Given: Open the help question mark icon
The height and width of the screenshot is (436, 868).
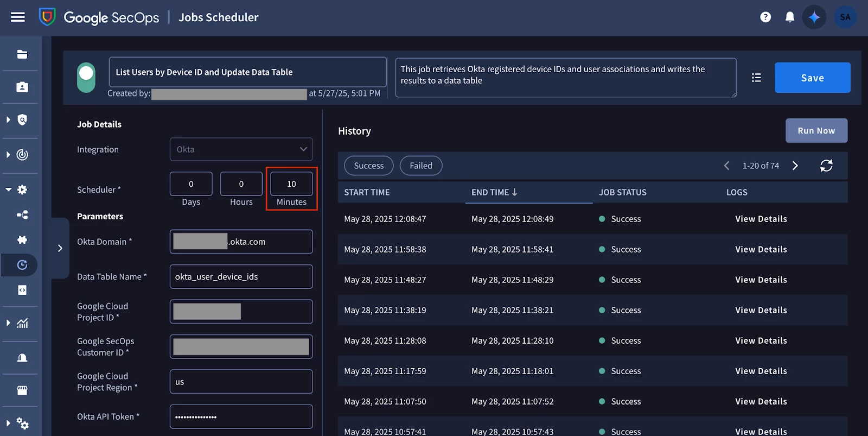Looking at the screenshot, I should click(765, 17).
